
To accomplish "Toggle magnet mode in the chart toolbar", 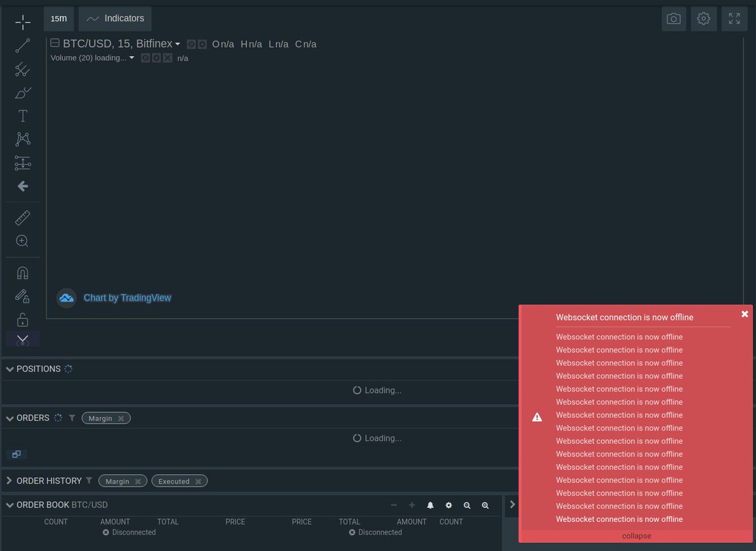I will 23,273.
